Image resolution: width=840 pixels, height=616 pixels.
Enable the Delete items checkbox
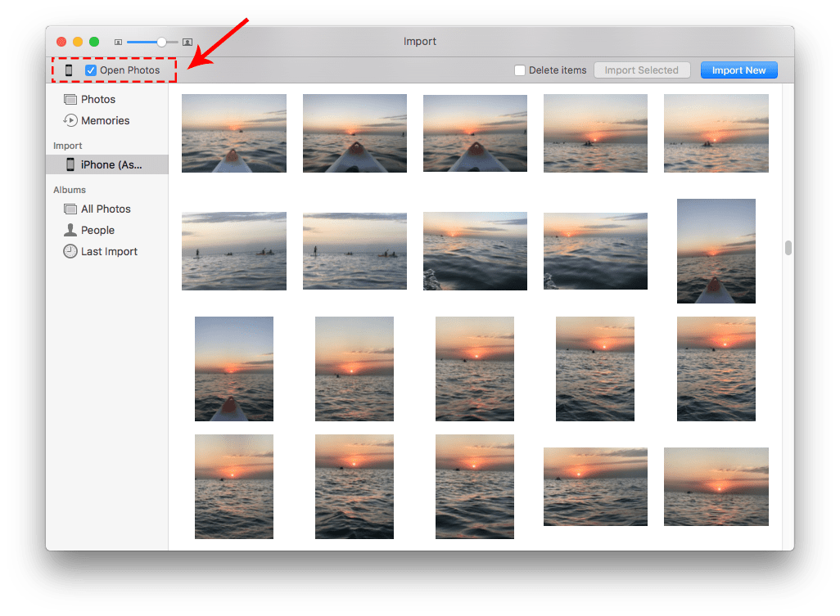coord(520,70)
